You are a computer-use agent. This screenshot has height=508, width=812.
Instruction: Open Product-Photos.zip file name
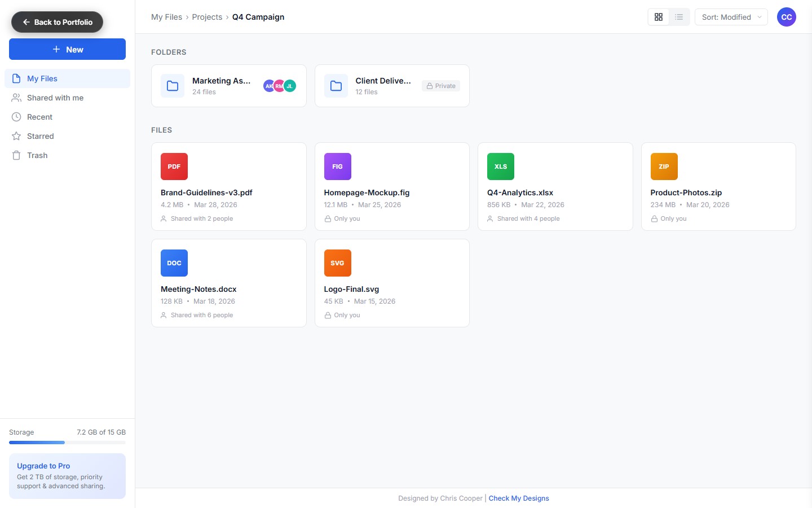[x=686, y=192]
